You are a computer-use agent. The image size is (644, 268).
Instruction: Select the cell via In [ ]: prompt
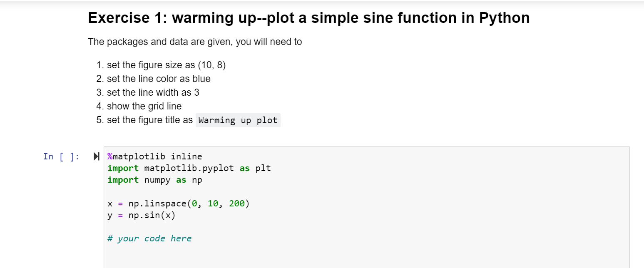(61, 156)
